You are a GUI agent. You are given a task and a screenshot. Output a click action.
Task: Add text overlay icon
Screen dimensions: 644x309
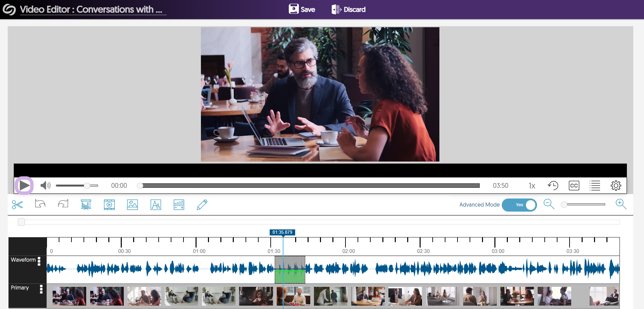coord(156,205)
